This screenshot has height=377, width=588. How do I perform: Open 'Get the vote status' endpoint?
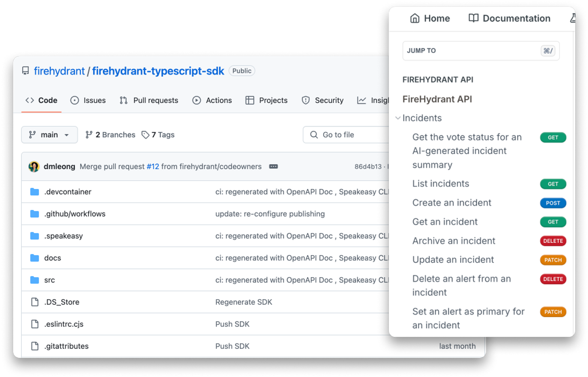tap(467, 151)
